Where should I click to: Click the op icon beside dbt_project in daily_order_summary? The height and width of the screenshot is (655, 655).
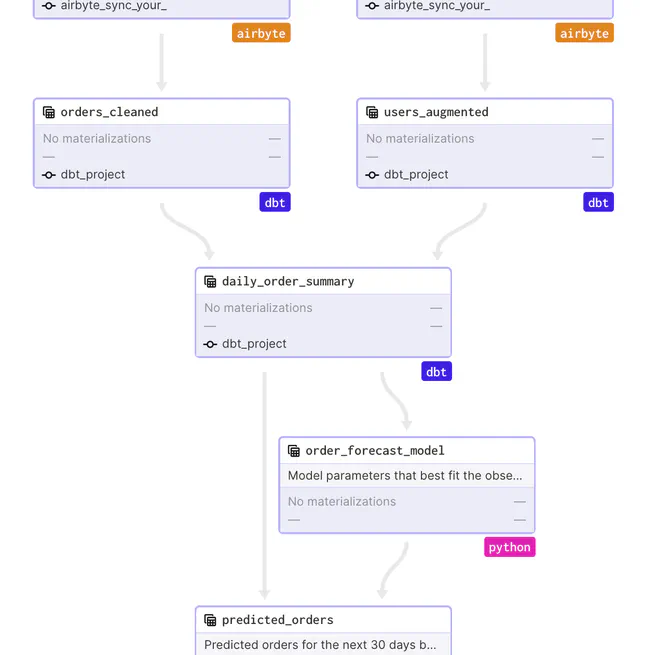click(x=210, y=344)
